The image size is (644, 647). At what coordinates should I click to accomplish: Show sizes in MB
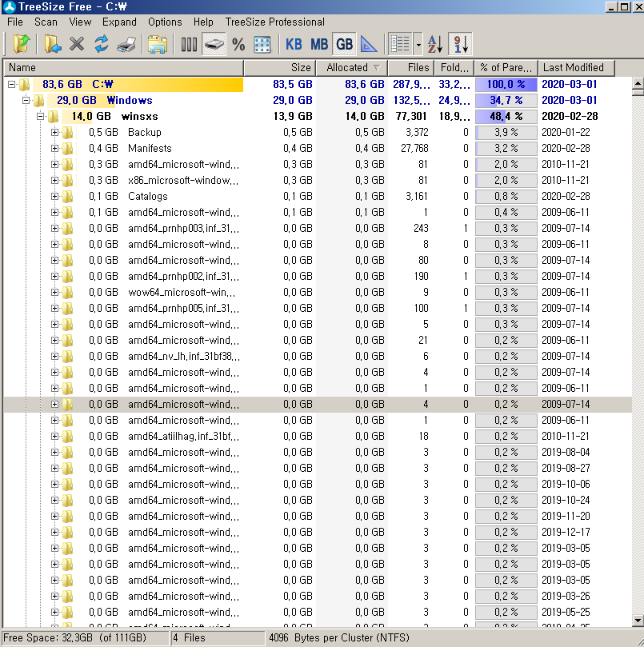(319, 44)
